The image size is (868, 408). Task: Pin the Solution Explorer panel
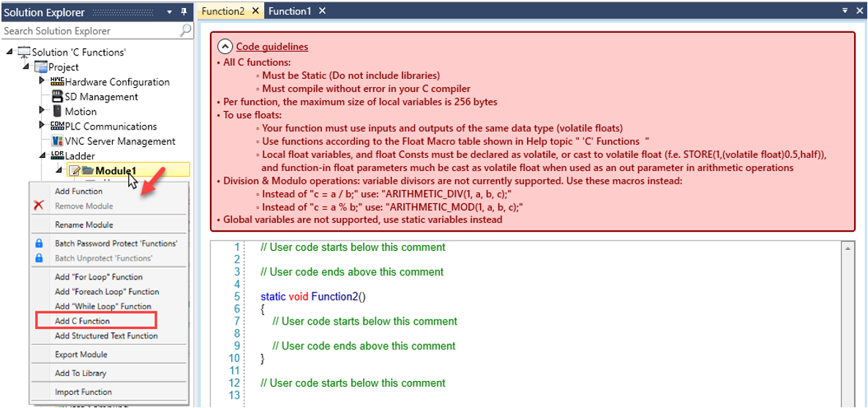click(x=184, y=12)
